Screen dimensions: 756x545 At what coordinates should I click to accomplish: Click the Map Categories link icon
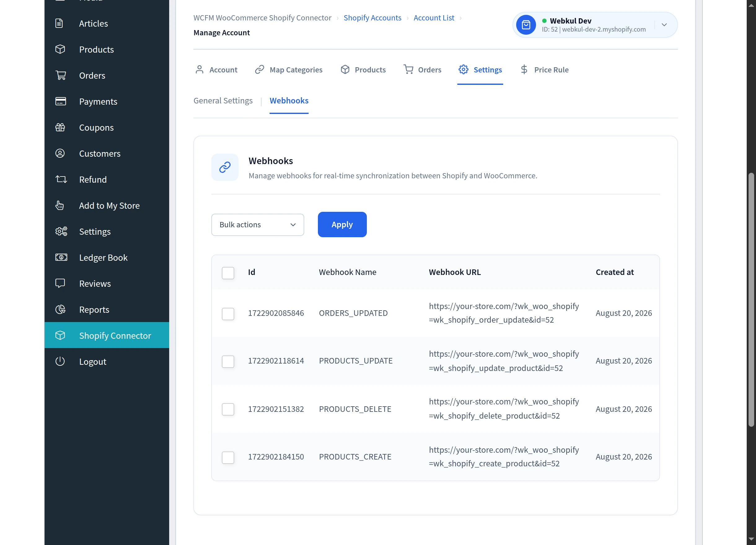(x=259, y=69)
